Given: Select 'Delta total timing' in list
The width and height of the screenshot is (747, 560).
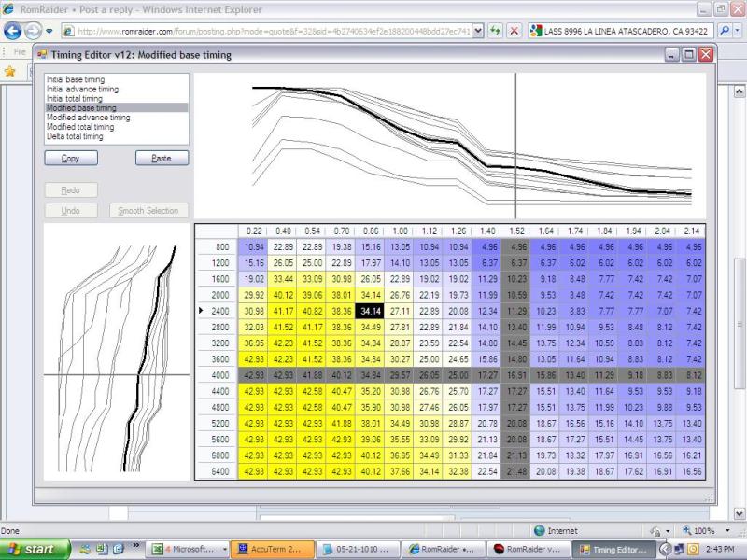Looking at the screenshot, I should point(75,136).
